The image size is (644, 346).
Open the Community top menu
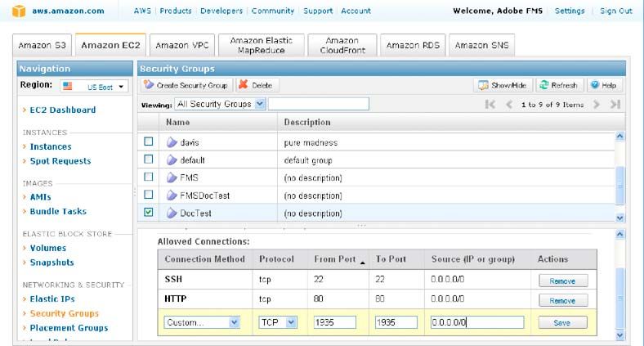click(273, 11)
